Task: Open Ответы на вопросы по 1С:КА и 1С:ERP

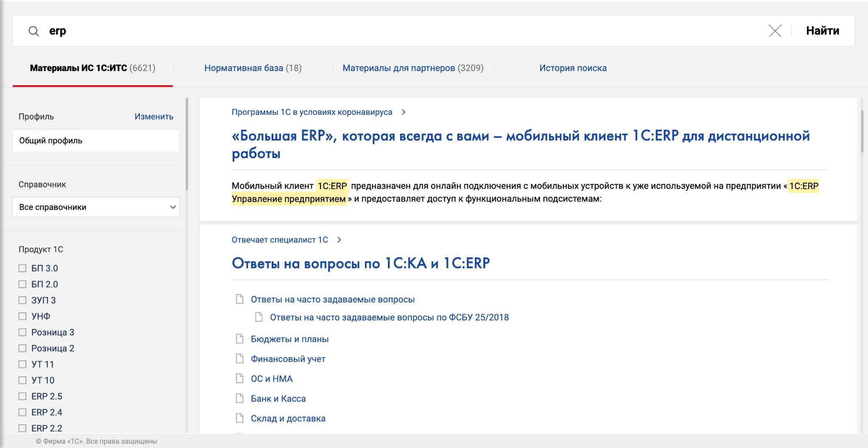Action: [361, 263]
